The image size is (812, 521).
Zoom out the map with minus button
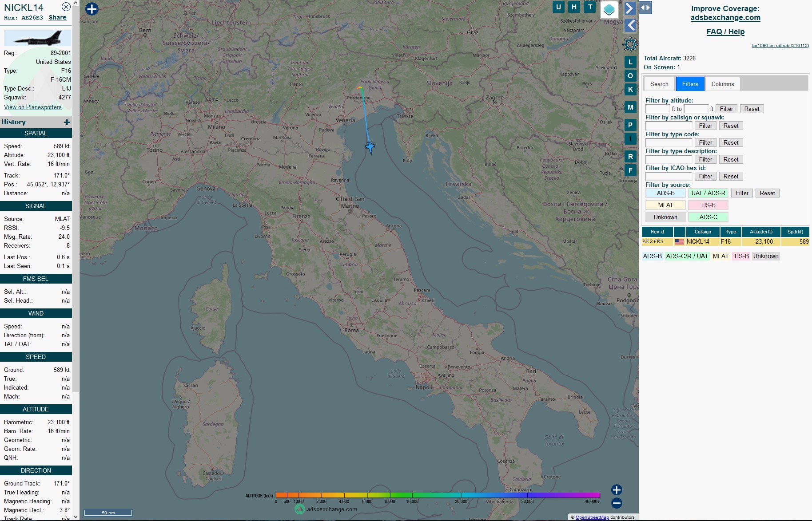coord(617,503)
